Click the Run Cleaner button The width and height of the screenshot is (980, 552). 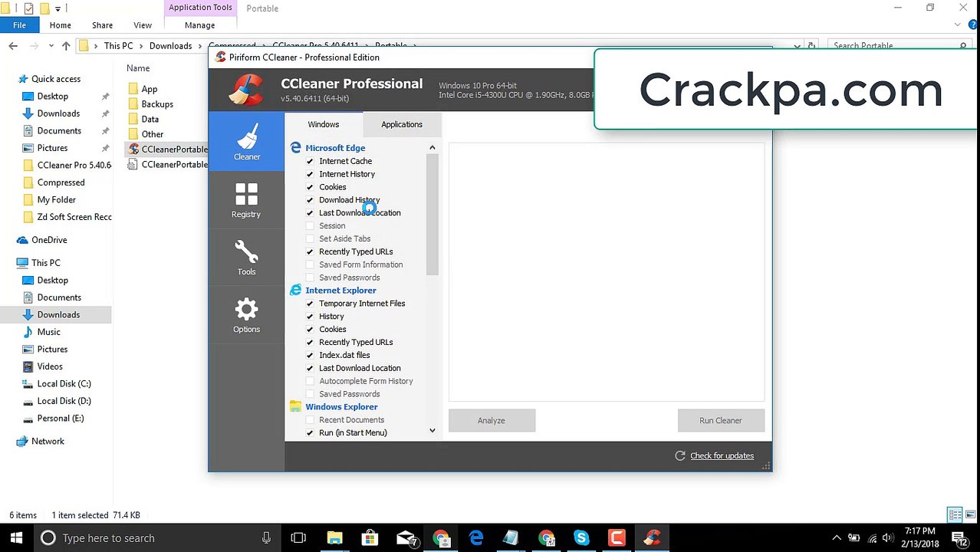click(721, 420)
